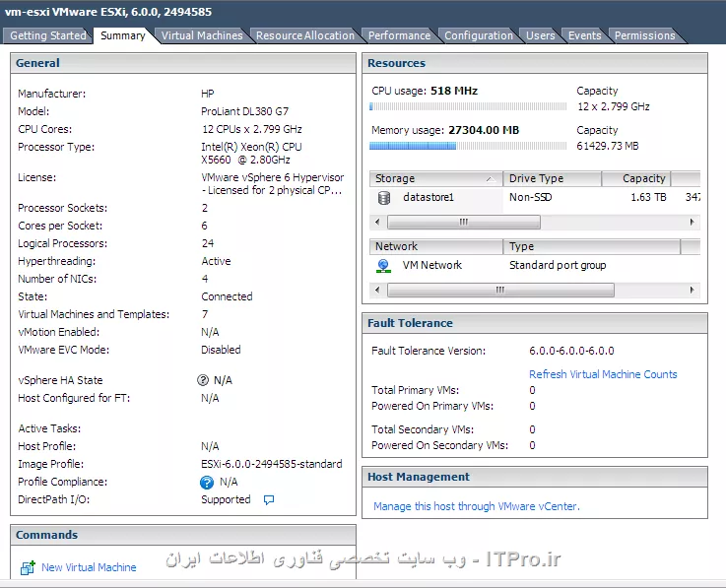Click Manage this host through VMware vCenter
This screenshot has height=588, width=726.
click(477, 506)
